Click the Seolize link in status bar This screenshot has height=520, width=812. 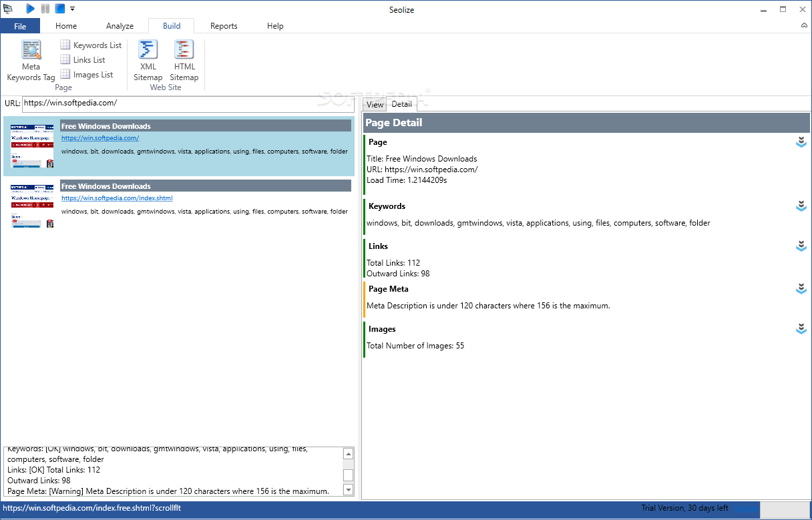tap(745, 509)
